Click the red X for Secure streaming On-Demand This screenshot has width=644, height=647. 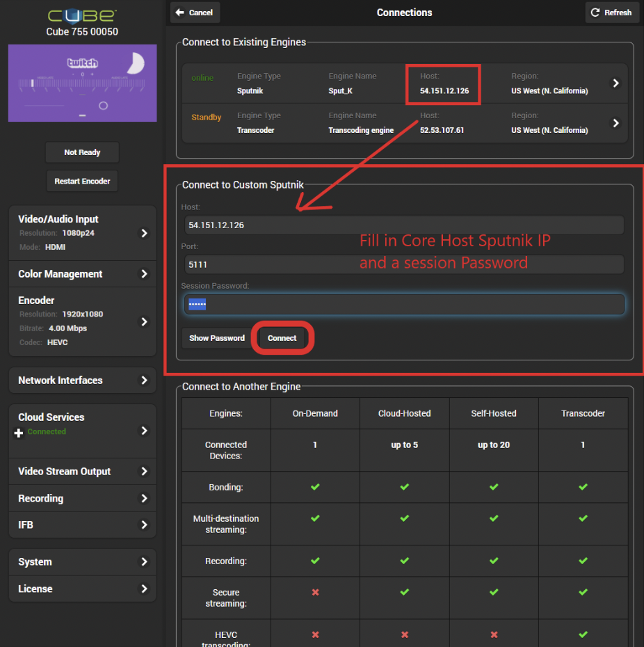pyautogui.click(x=314, y=592)
